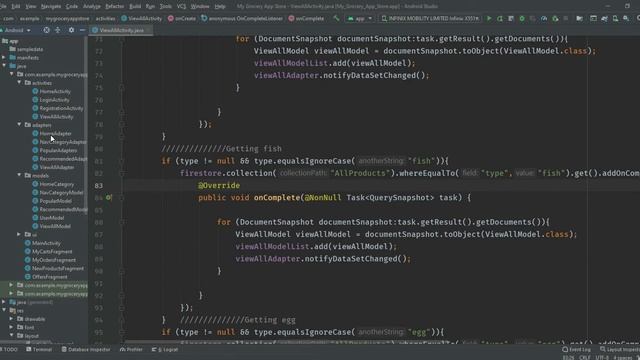The width and height of the screenshot is (640, 360).
Task: Click the Profile app gauge icon
Action: pos(544,18)
